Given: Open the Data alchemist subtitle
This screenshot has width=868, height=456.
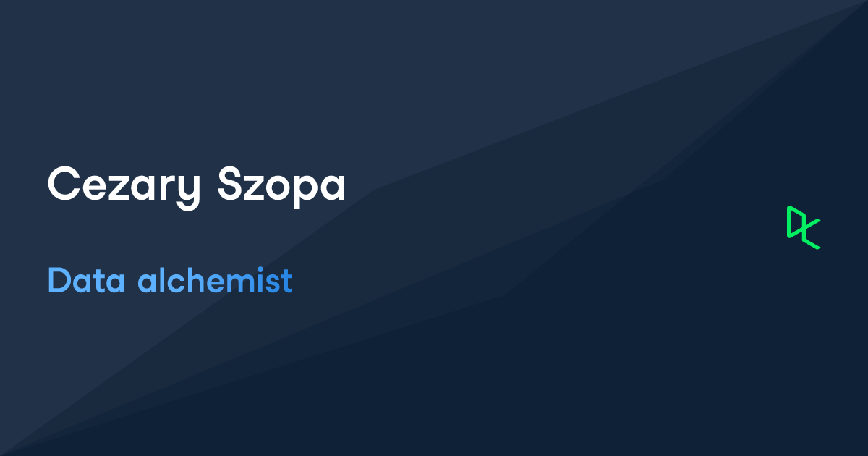Looking at the screenshot, I should (x=170, y=281).
